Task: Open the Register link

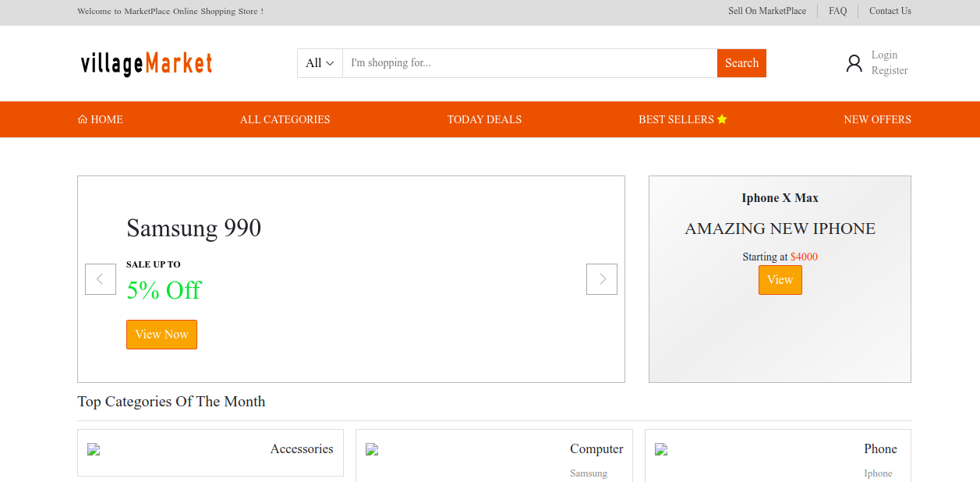Action: 890,70
